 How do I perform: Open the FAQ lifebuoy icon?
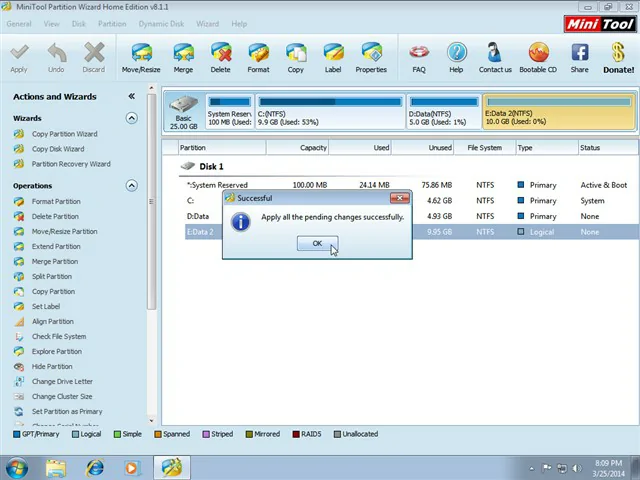pyautogui.click(x=419, y=54)
